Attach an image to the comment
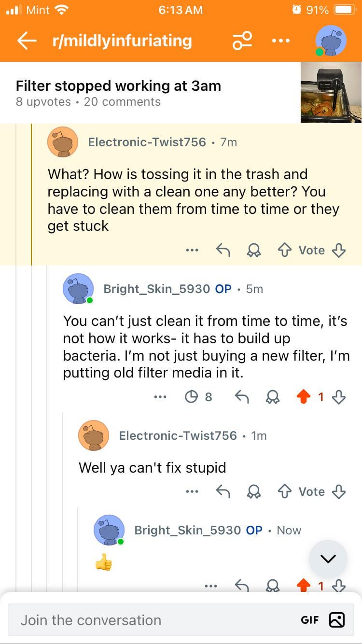Screen dimensions: 362x644 pyautogui.click(x=337, y=620)
